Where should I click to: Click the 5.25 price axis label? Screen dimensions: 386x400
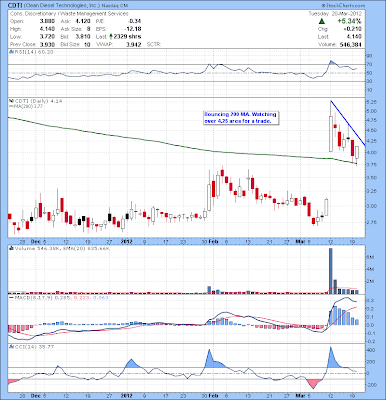pyautogui.click(x=372, y=102)
